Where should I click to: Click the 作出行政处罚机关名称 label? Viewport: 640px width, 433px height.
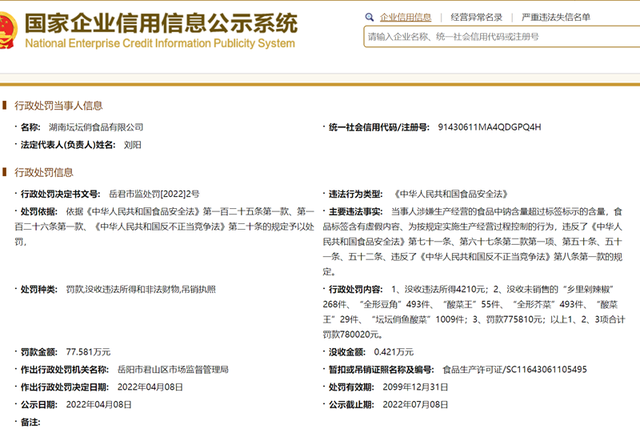65,369
